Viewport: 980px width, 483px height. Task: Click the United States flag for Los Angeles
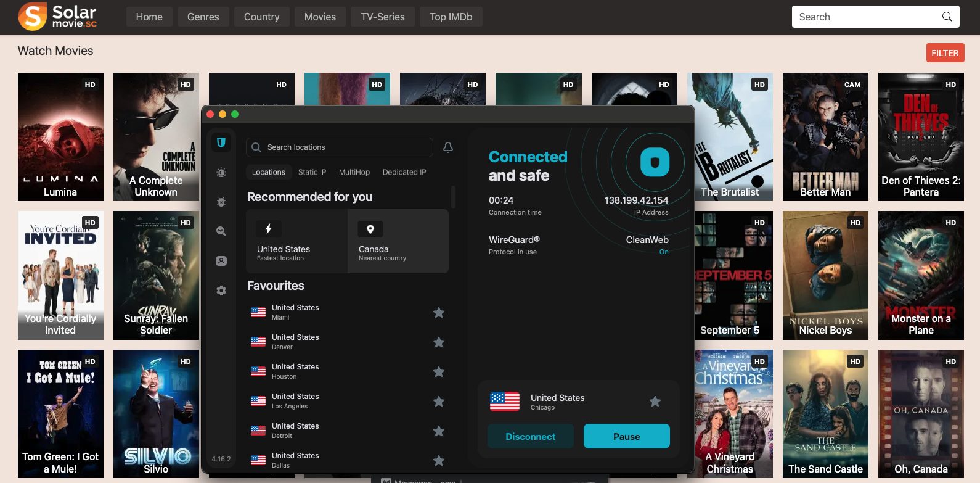click(x=258, y=401)
